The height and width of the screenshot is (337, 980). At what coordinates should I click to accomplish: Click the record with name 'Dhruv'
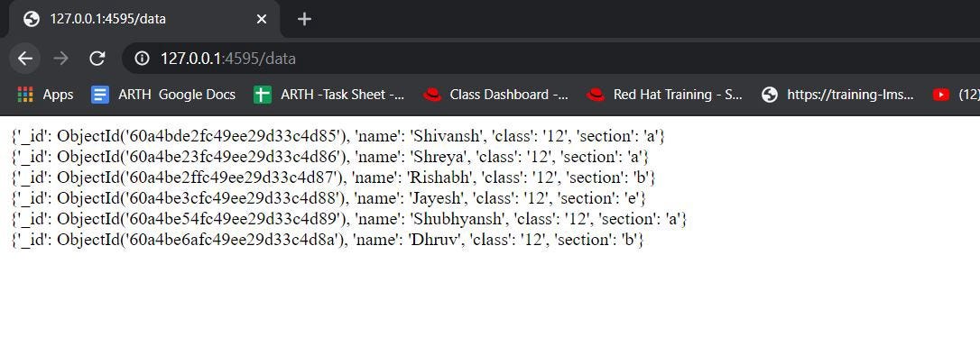click(328, 240)
